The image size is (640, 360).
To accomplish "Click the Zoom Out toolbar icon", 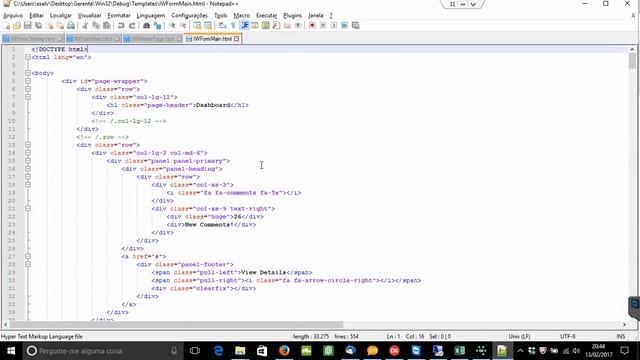I will tap(183, 26).
